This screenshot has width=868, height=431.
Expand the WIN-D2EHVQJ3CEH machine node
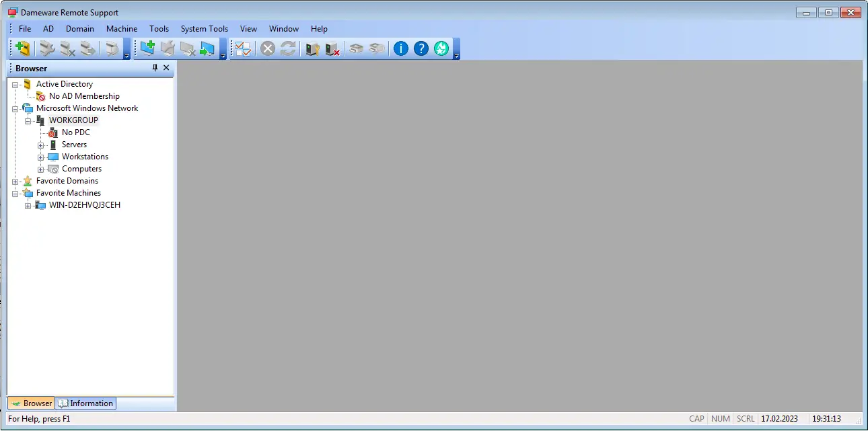[x=28, y=205]
